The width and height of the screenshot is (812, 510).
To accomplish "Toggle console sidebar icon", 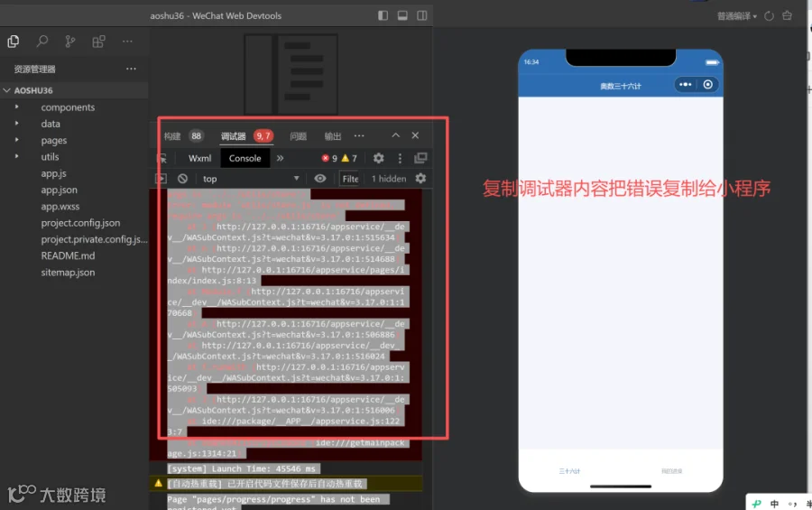I will coord(161,179).
